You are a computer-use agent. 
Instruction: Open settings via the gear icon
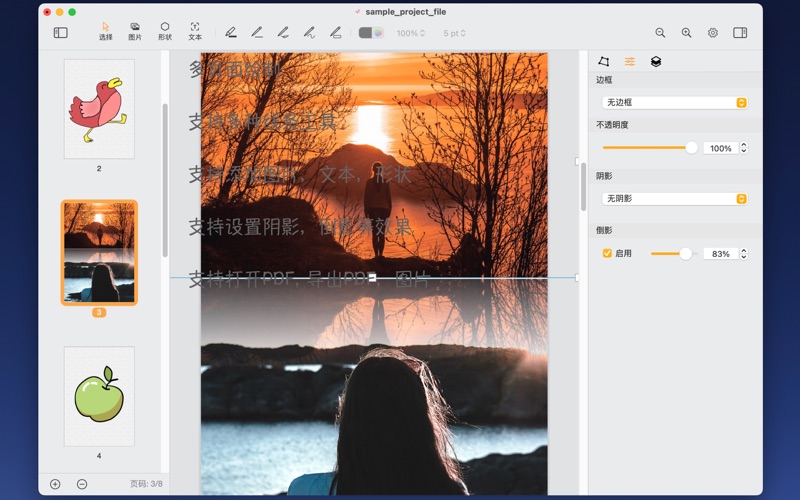click(x=713, y=33)
